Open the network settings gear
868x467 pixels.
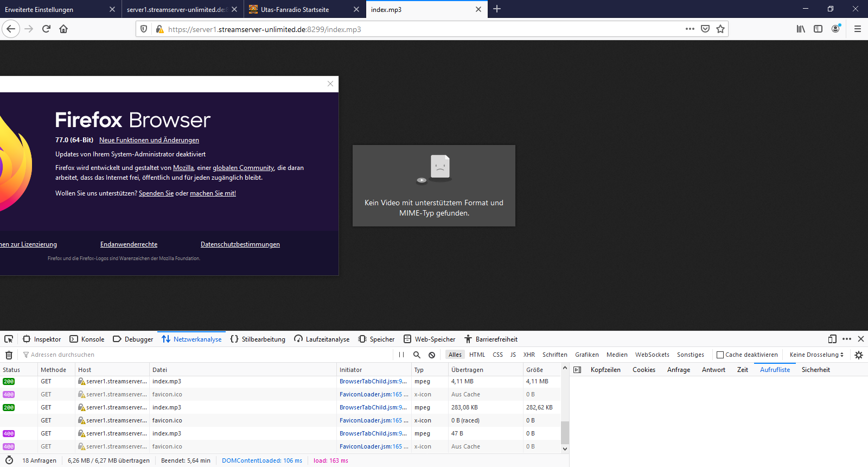pos(858,355)
